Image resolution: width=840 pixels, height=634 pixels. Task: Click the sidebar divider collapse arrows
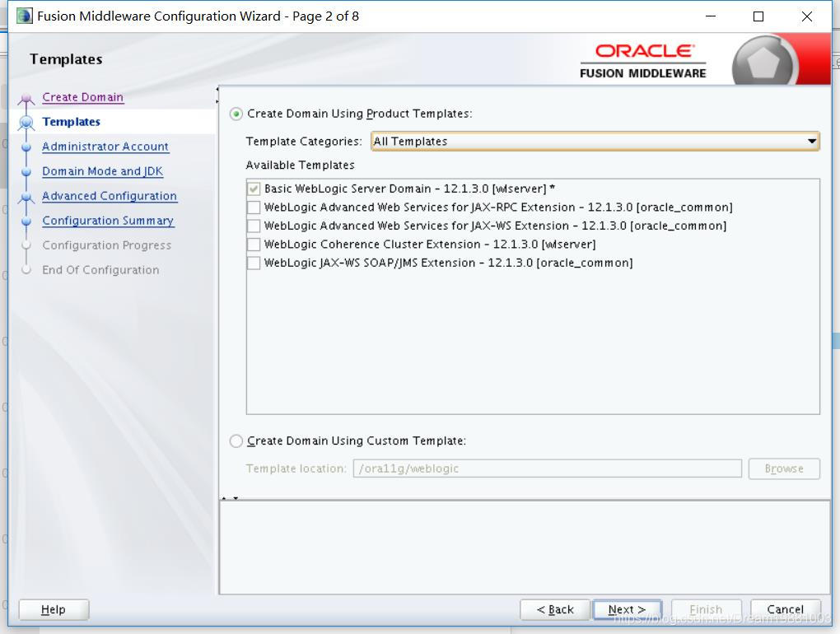[217, 95]
